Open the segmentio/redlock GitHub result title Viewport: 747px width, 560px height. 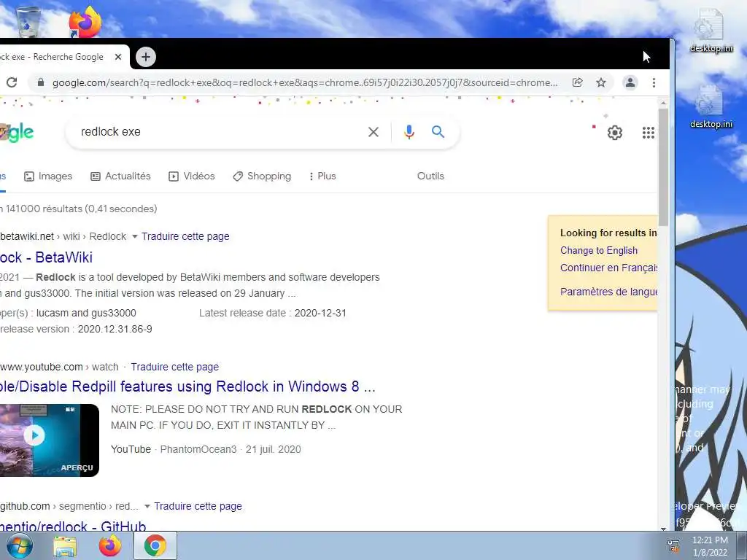[73, 525]
